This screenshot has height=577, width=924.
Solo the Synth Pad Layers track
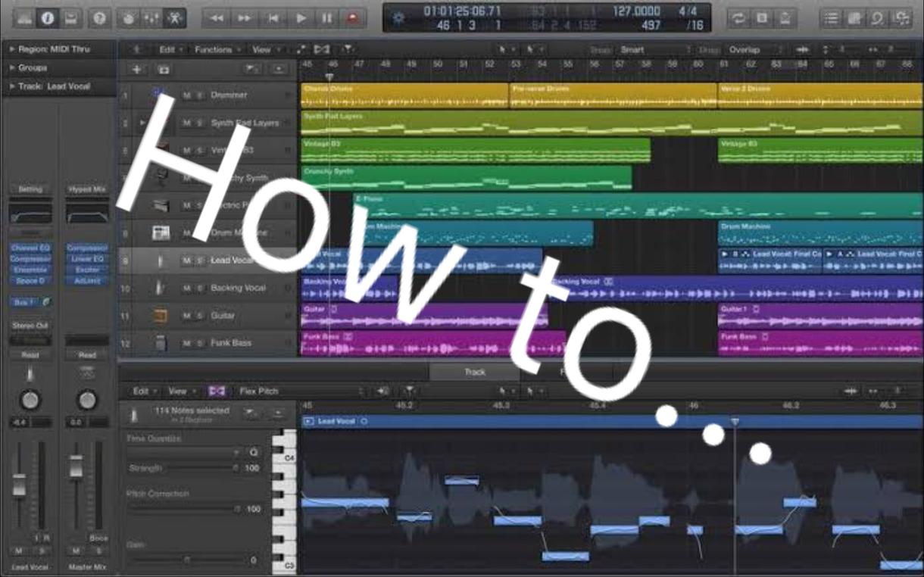[x=200, y=123]
